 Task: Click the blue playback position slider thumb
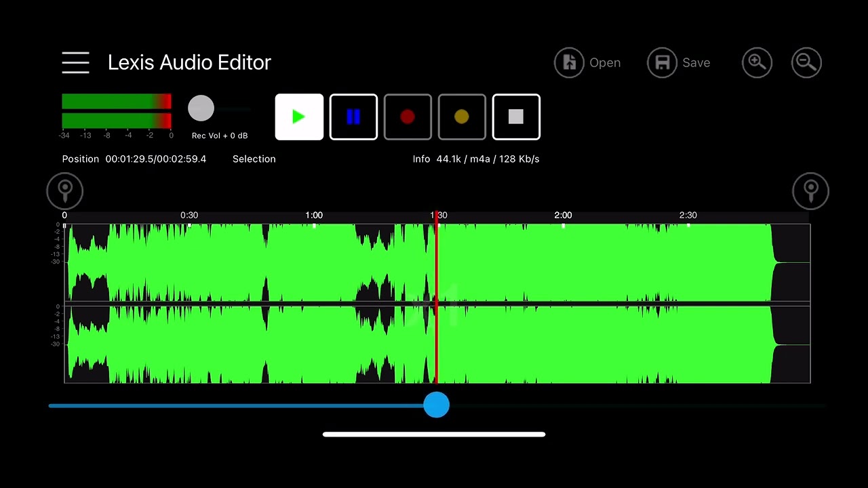point(436,405)
